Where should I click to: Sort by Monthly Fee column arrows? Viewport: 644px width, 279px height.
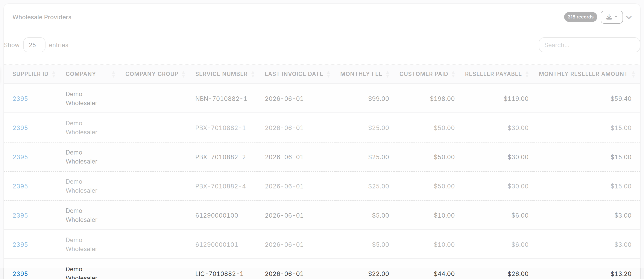tap(388, 74)
